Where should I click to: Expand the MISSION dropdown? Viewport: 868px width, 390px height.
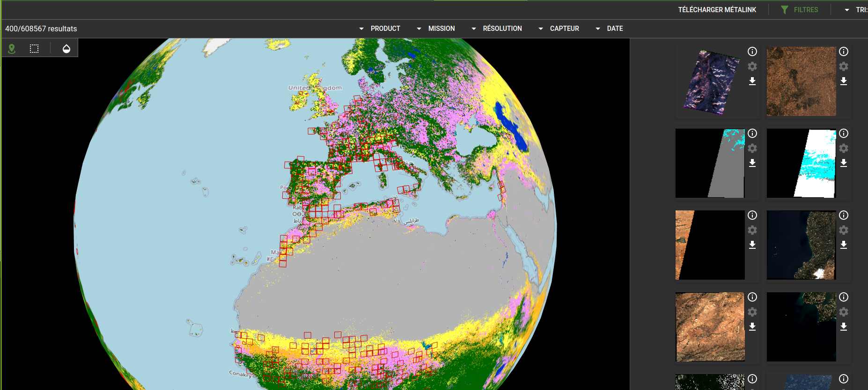436,29
